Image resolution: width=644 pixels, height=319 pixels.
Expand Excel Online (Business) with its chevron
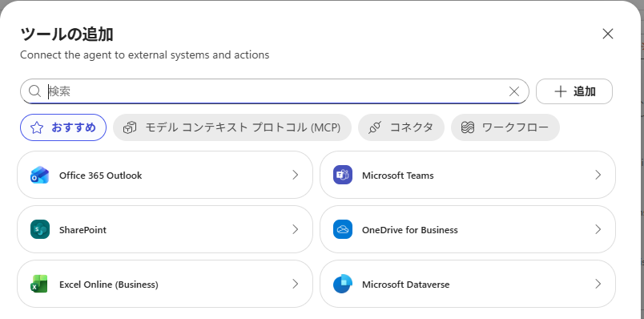point(296,284)
